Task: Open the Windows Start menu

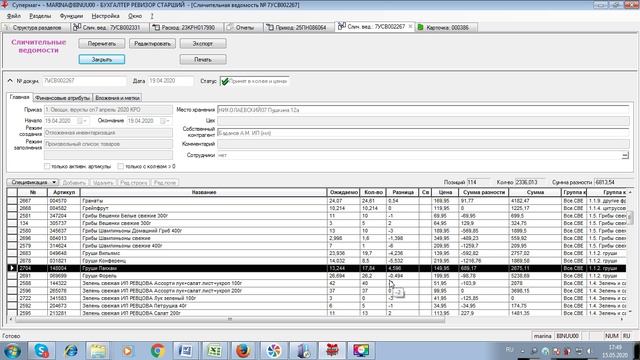Action: pyautogui.click(x=12, y=351)
